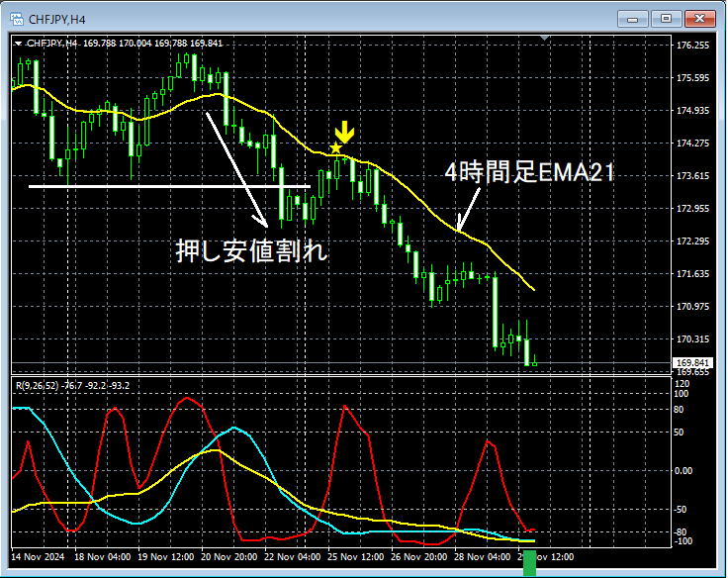Select the yellow star marker on chart

coord(335,148)
